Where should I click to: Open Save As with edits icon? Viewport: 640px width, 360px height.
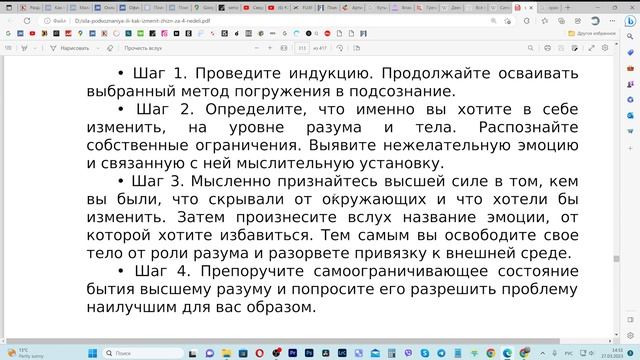pos(575,48)
